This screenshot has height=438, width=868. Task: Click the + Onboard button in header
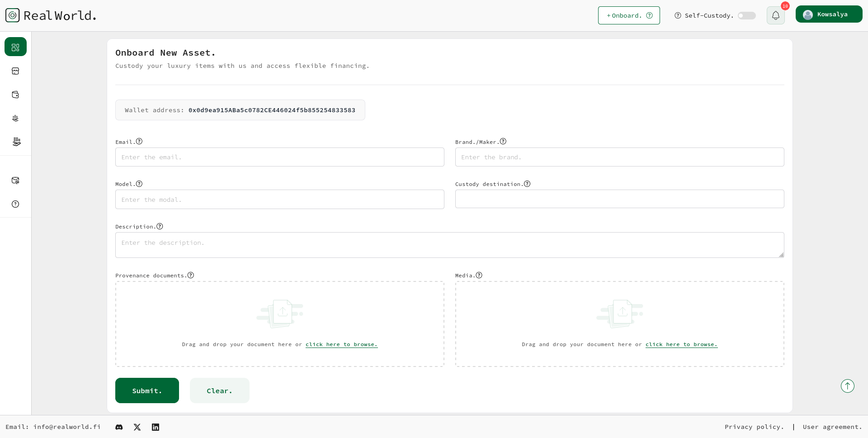coord(628,15)
